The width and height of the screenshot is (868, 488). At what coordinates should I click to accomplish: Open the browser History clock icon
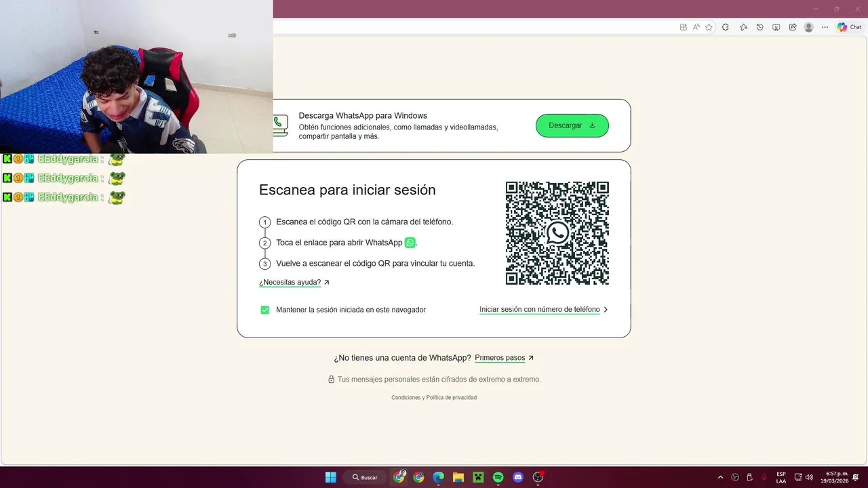pyautogui.click(x=759, y=27)
